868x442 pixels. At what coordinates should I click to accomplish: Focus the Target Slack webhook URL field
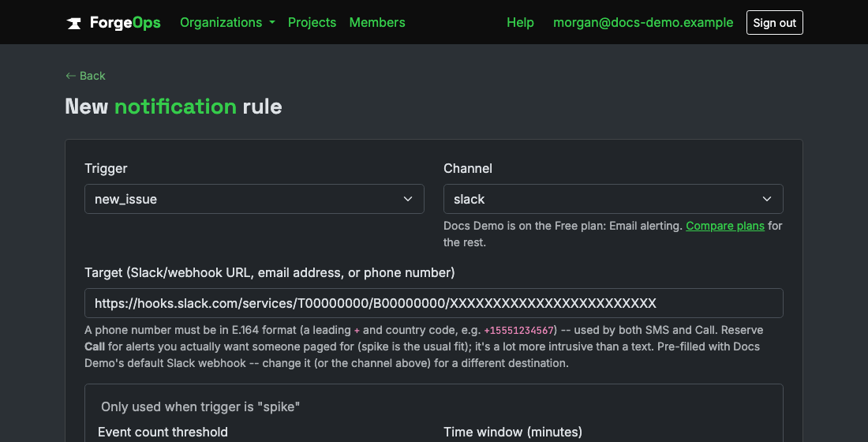[x=433, y=303]
